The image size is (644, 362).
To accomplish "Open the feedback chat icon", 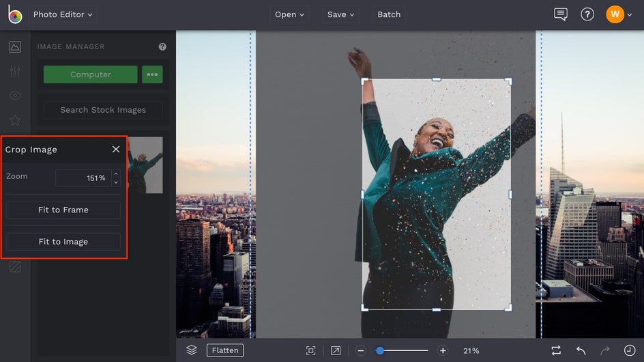I will [x=561, y=14].
